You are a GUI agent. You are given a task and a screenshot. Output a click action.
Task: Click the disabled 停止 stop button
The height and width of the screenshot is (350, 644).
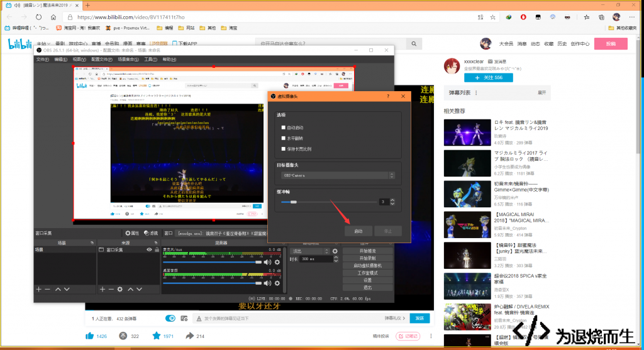tap(387, 231)
